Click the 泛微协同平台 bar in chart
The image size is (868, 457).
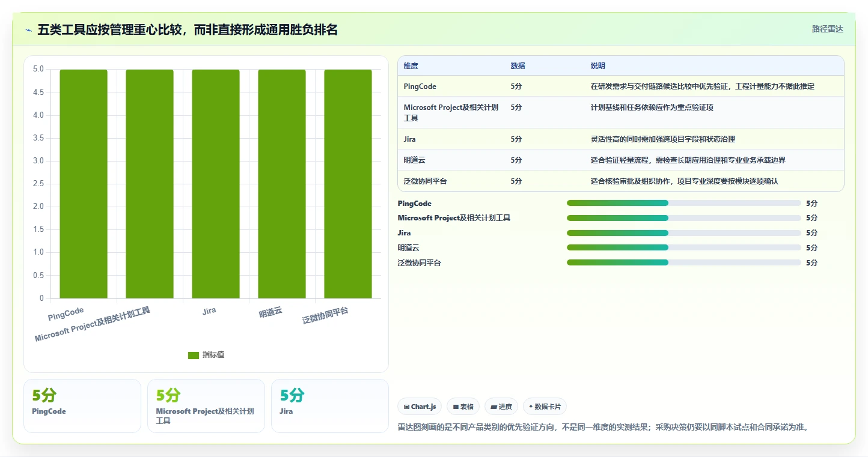(348, 184)
